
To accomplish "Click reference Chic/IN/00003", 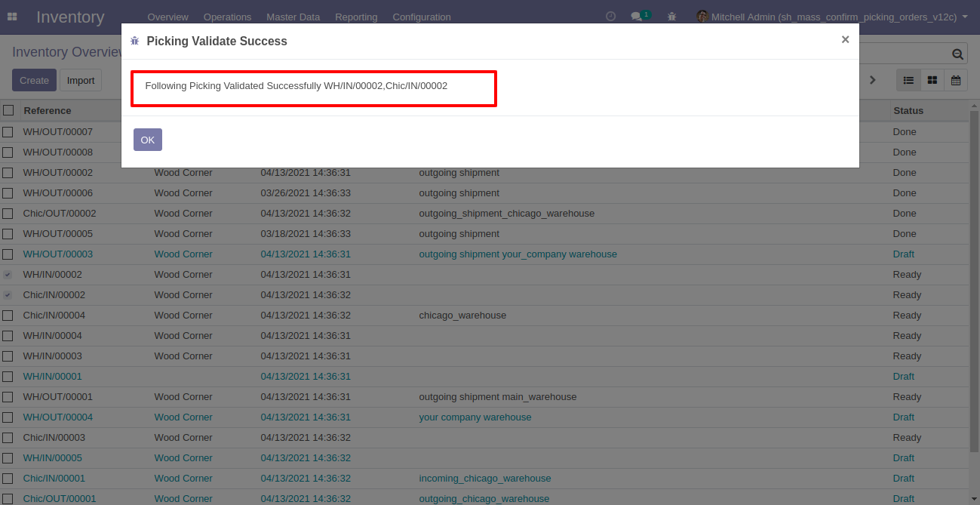I will [54, 437].
